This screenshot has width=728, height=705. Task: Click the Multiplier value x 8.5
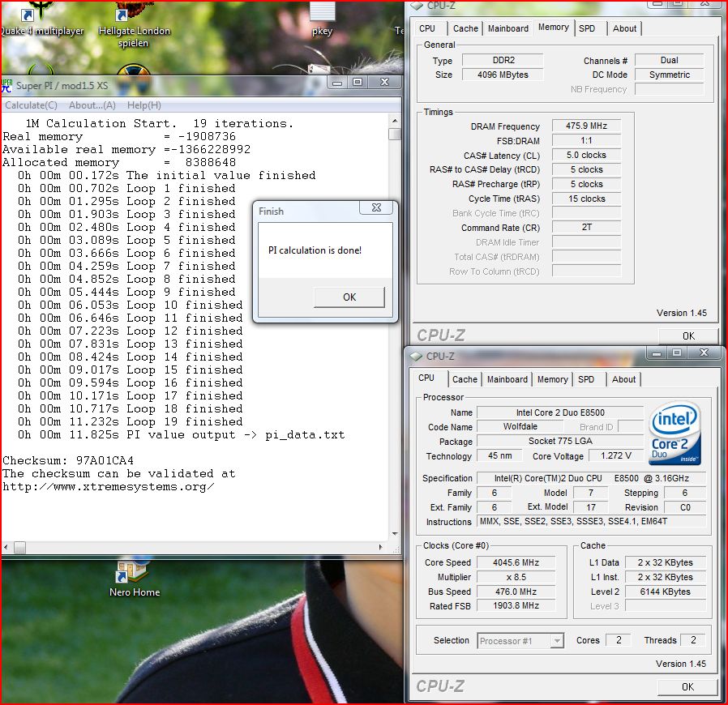tap(516, 577)
